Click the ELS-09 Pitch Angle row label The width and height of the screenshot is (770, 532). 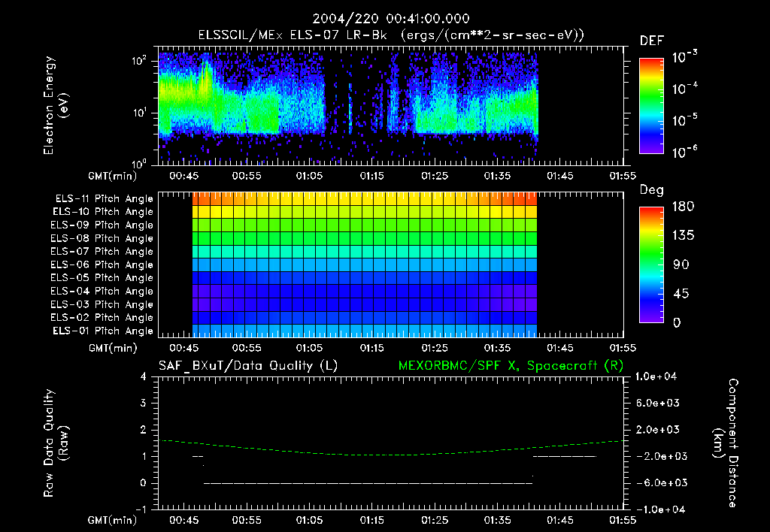click(x=102, y=225)
